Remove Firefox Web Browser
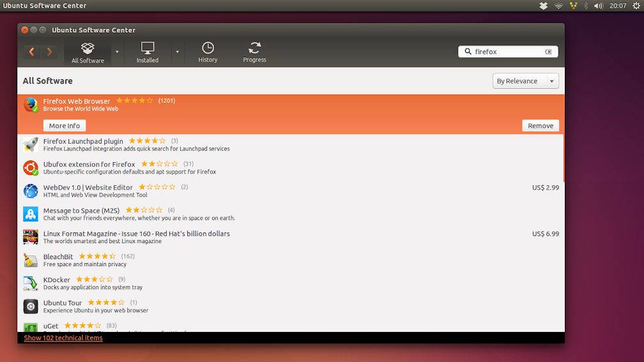This screenshot has height=362, width=644. [x=540, y=126]
